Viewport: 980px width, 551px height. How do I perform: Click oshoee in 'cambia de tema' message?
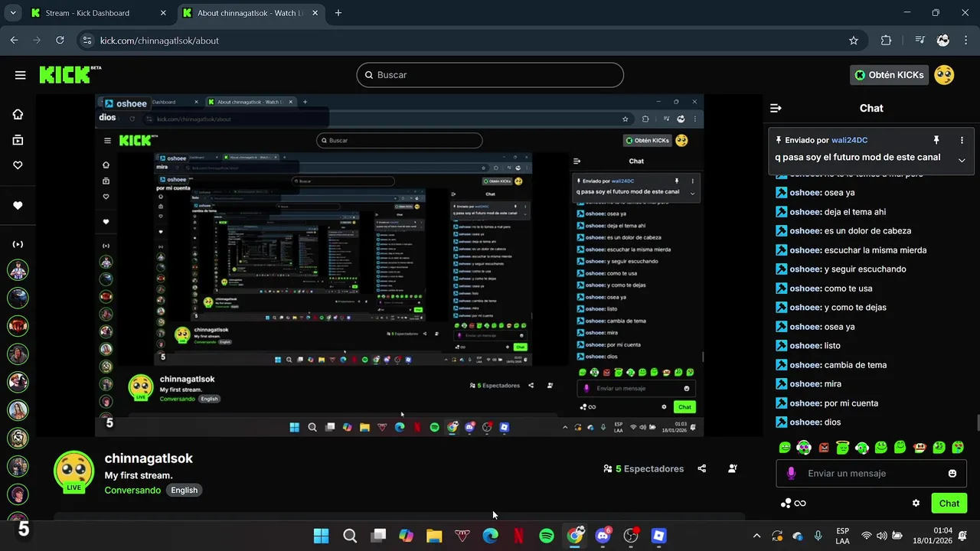pos(805,365)
